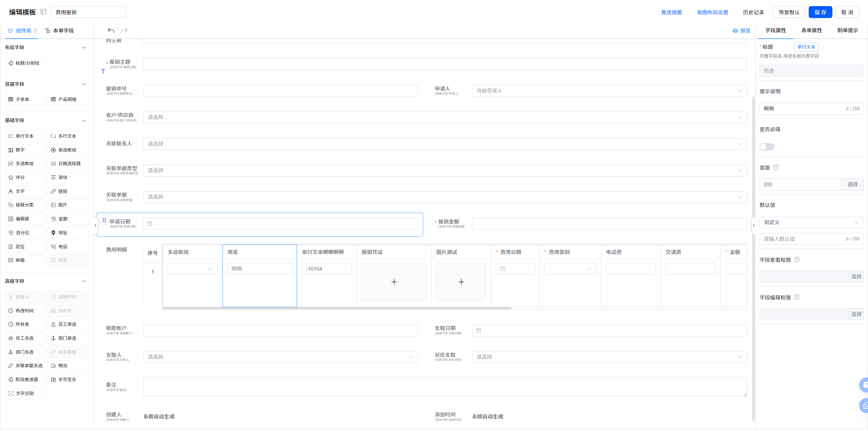Open the 推送提醒 link

click(x=671, y=12)
